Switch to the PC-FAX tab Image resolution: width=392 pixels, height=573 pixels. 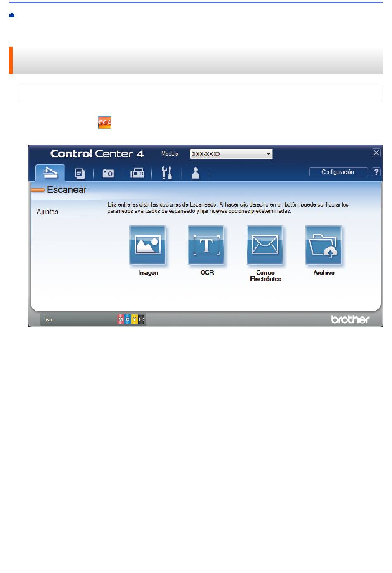[x=137, y=173]
